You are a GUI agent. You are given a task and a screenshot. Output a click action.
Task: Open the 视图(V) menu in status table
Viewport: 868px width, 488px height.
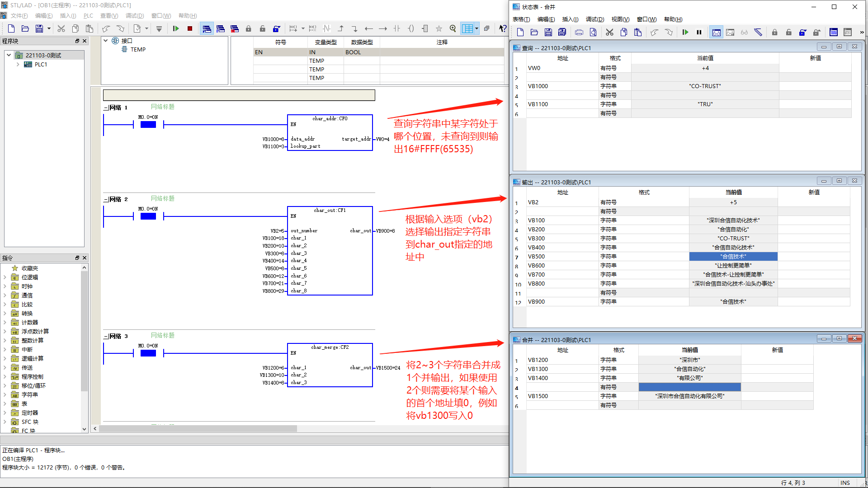click(620, 19)
